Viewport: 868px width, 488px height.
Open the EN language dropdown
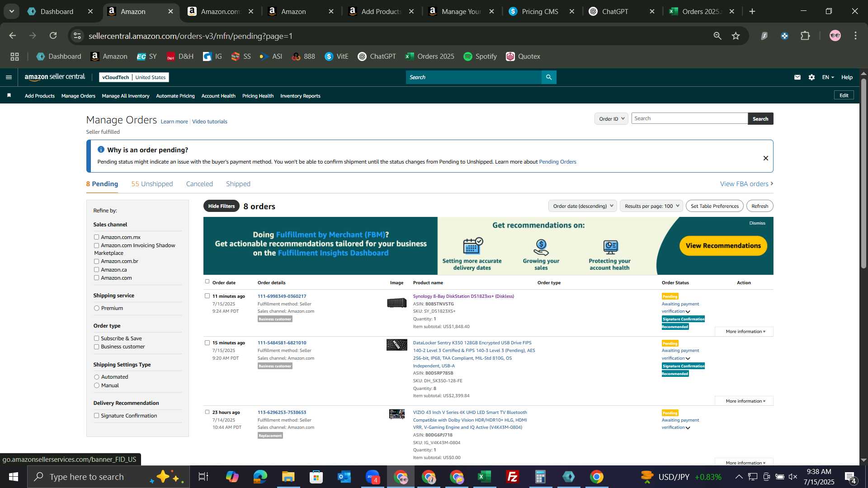(x=828, y=77)
